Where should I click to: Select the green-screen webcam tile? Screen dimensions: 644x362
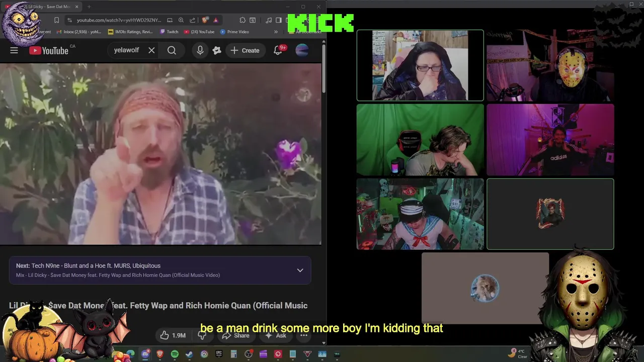point(420,140)
